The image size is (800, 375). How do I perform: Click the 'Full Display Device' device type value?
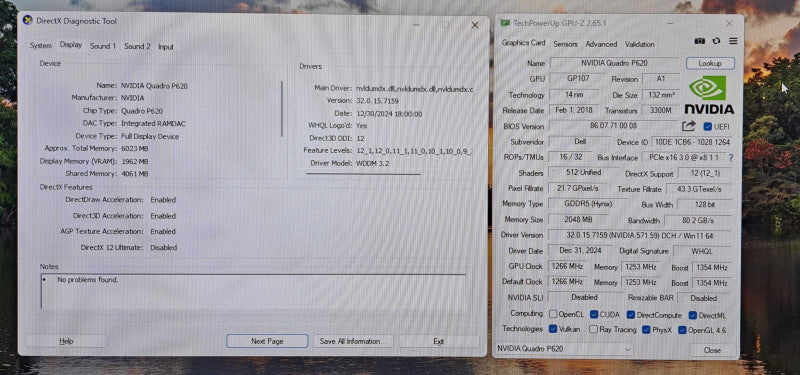150,136
